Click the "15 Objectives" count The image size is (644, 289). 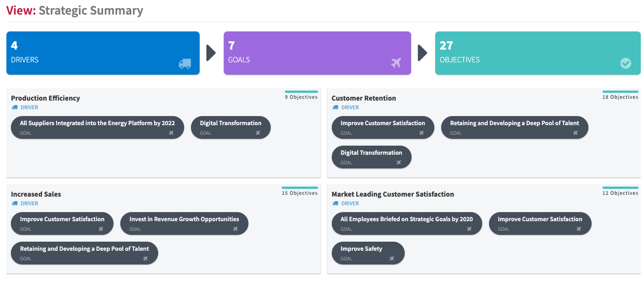pyautogui.click(x=299, y=193)
